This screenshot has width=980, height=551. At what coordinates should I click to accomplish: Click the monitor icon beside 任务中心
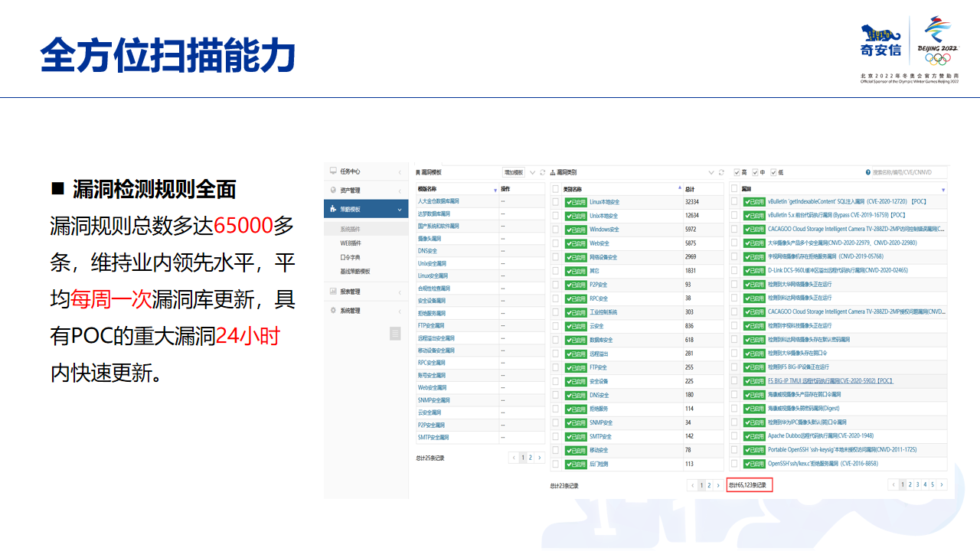click(333, 171)
